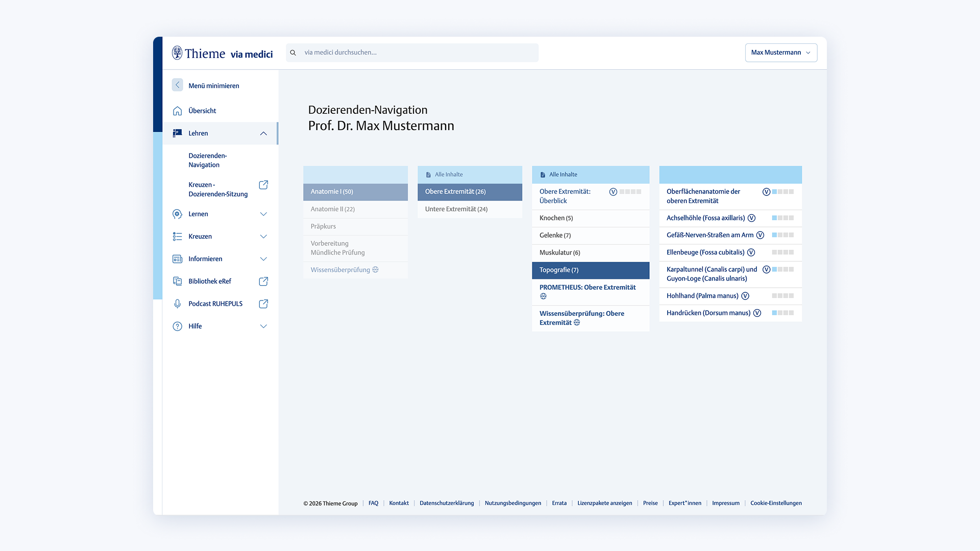Open the Max Mustermann user dropdown
The width and height of the screenshot is (980, 551).
pyautogui.click(x=781, y=53)
